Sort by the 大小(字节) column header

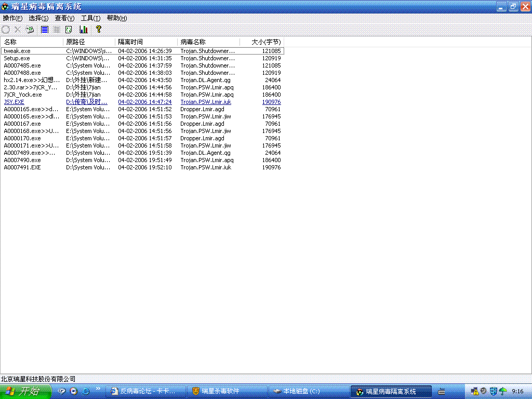click(262, 42)
